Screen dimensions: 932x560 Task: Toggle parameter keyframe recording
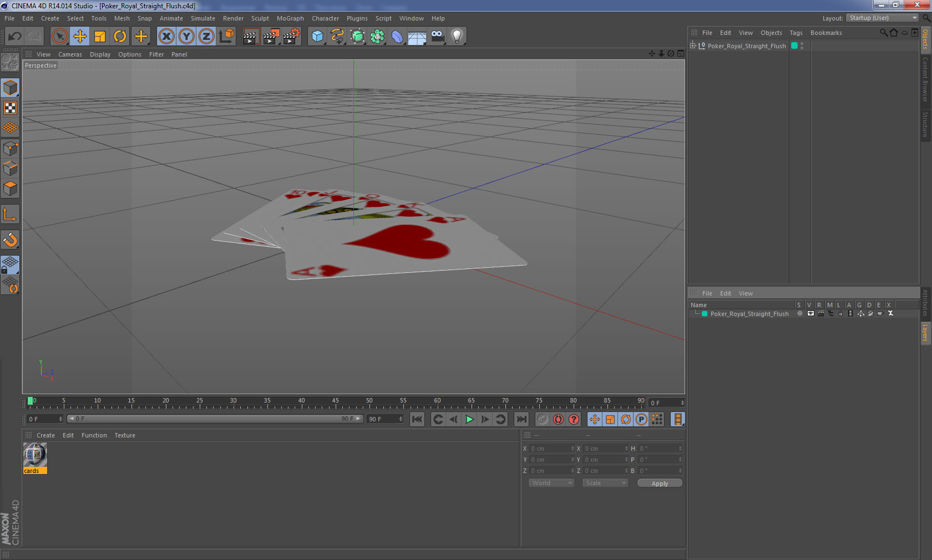click(x=641, y=419)
